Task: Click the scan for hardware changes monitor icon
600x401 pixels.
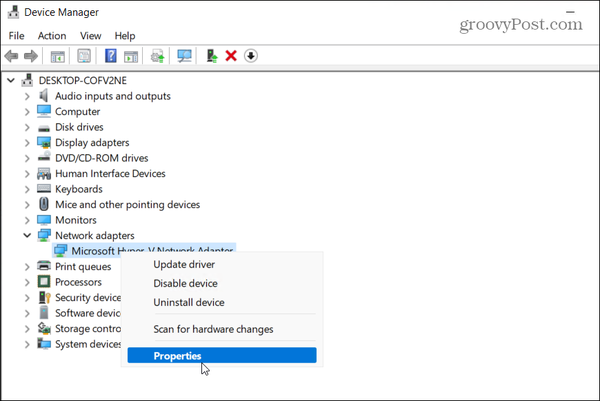Action: [183, 56]
